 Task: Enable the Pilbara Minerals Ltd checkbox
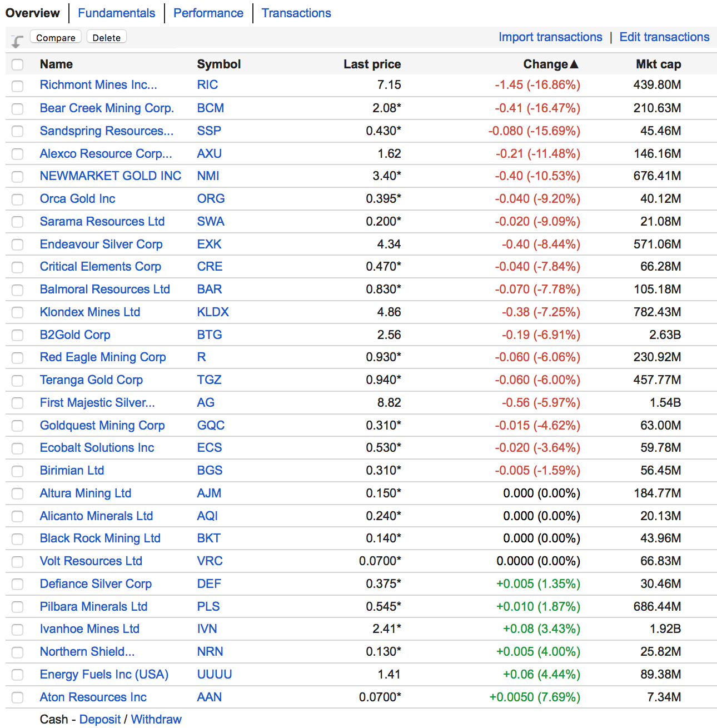click(x=18, y=607)
